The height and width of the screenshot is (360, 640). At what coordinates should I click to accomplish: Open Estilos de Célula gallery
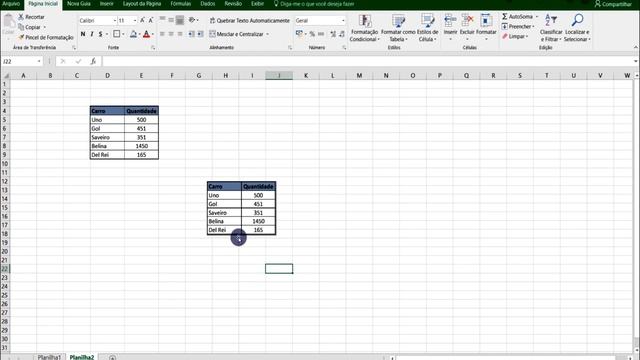click(427, 28)
